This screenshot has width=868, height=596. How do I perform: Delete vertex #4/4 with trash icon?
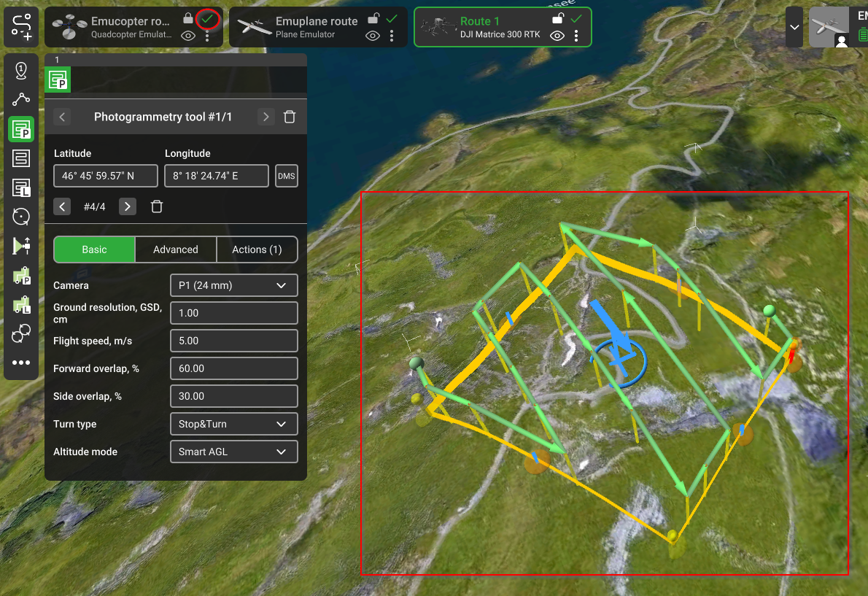pos(156,206)
